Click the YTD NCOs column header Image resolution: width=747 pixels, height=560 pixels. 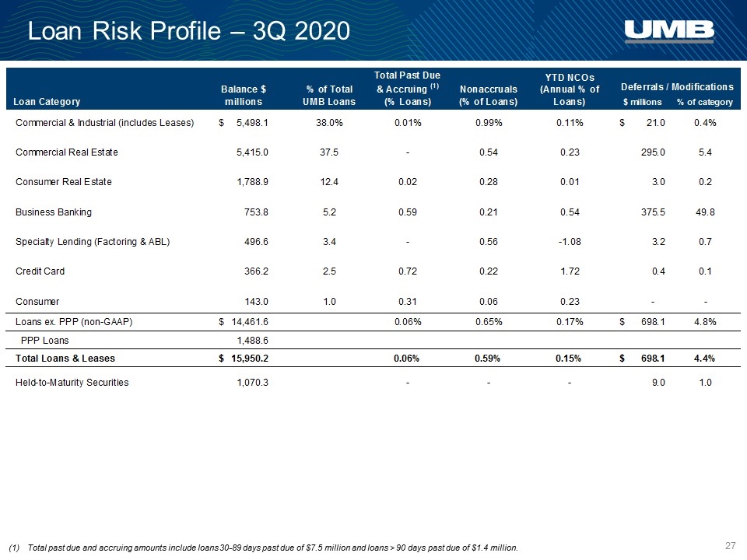pyautogui.click(x=570, y=89)
